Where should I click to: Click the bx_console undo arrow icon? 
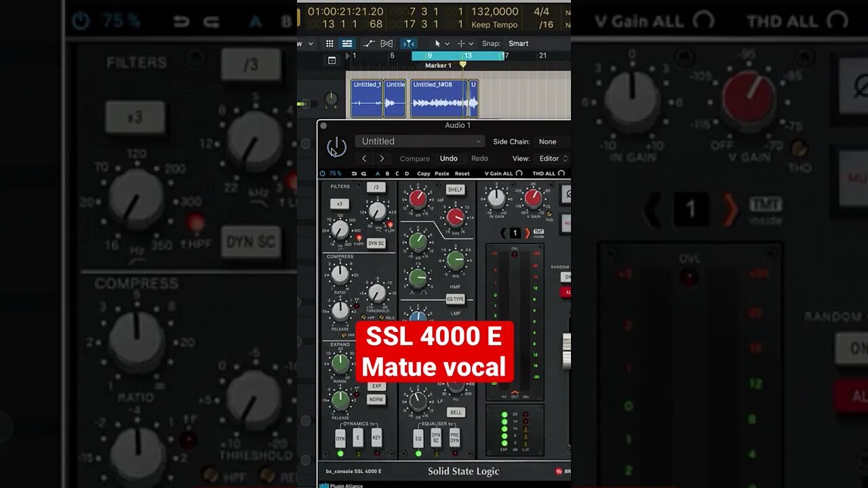coord(354,174)
